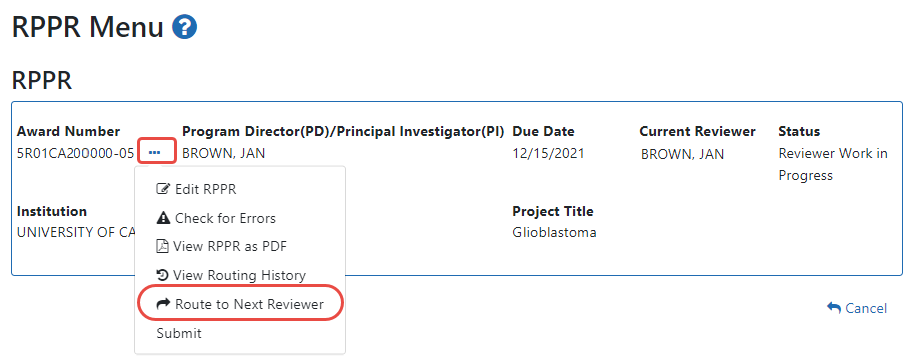Click the due date 12/15/2021

(x=548, y=154)
